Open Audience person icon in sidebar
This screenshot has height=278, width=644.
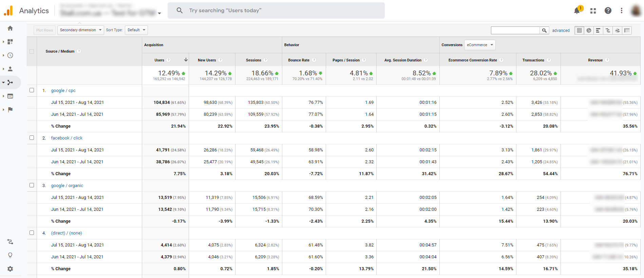[x=10, y=69]
